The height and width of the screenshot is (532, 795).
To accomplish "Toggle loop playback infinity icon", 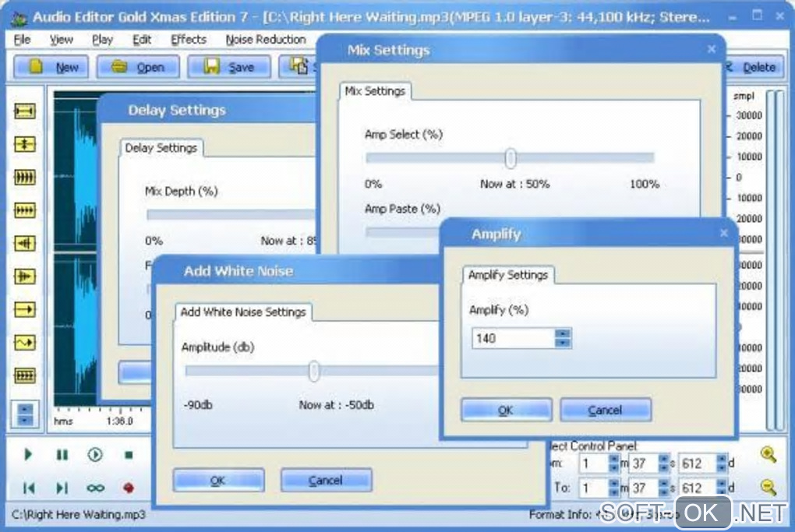I will 95,488.
